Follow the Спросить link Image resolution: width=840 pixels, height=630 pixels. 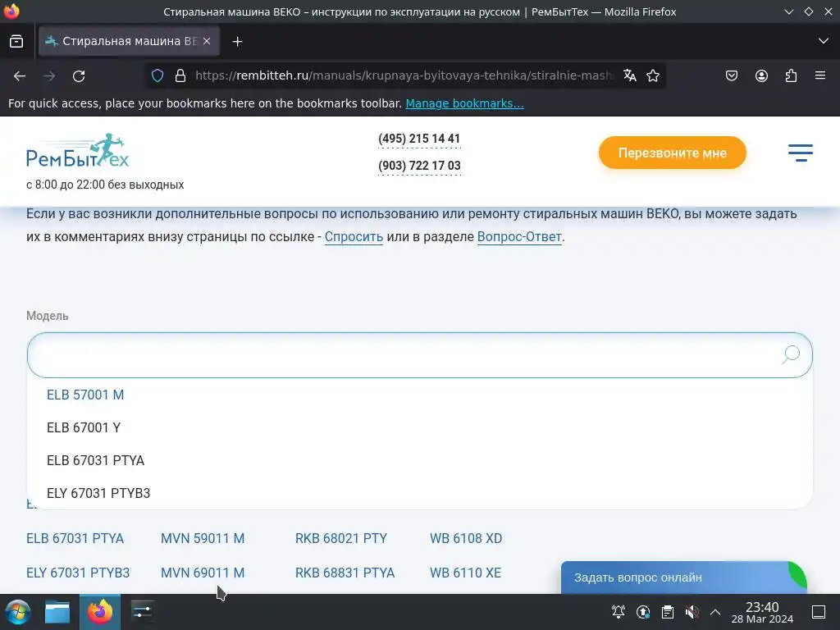[354, 237]
